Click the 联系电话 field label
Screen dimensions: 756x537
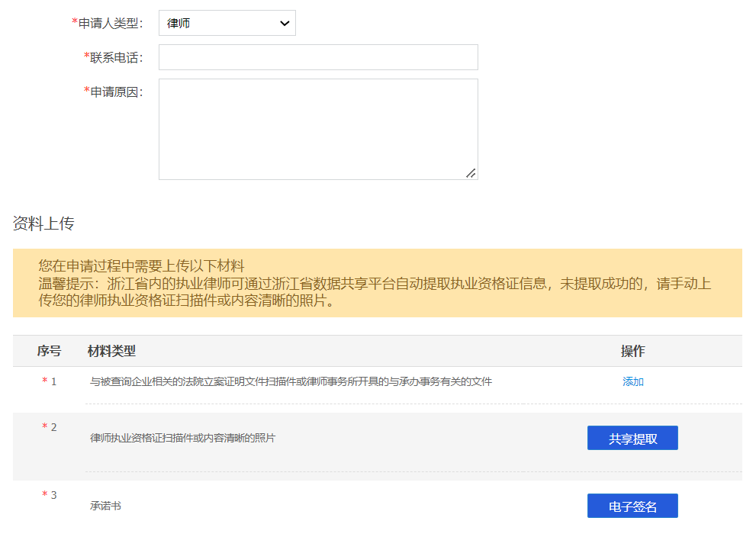(116, 57)
